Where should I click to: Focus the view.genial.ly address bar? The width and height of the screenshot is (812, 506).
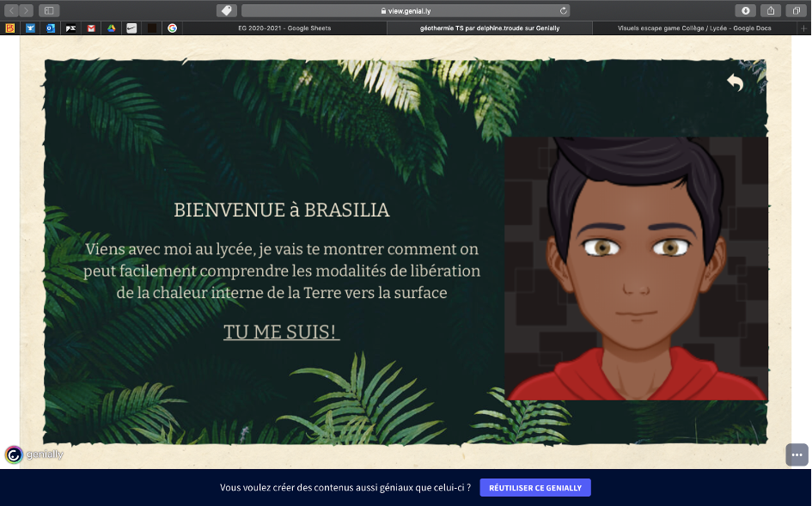pyautogui.click(x=406, y=10)
